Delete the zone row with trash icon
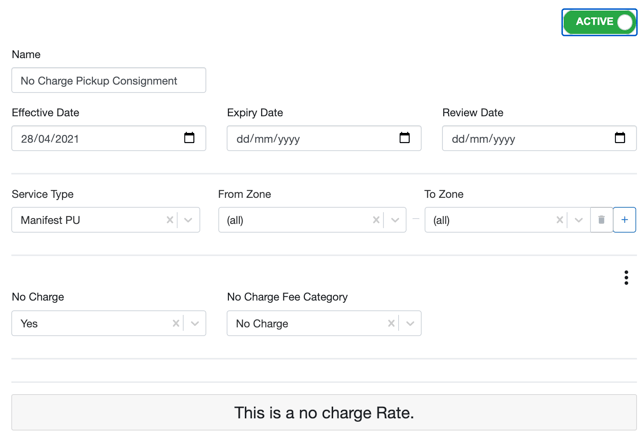 601,220
